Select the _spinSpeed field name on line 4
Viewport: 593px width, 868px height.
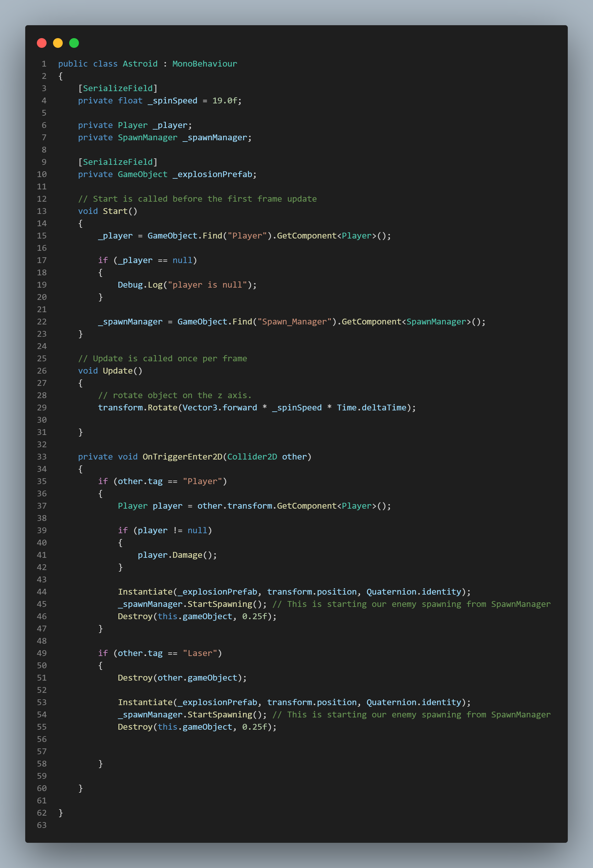(173, 101)
